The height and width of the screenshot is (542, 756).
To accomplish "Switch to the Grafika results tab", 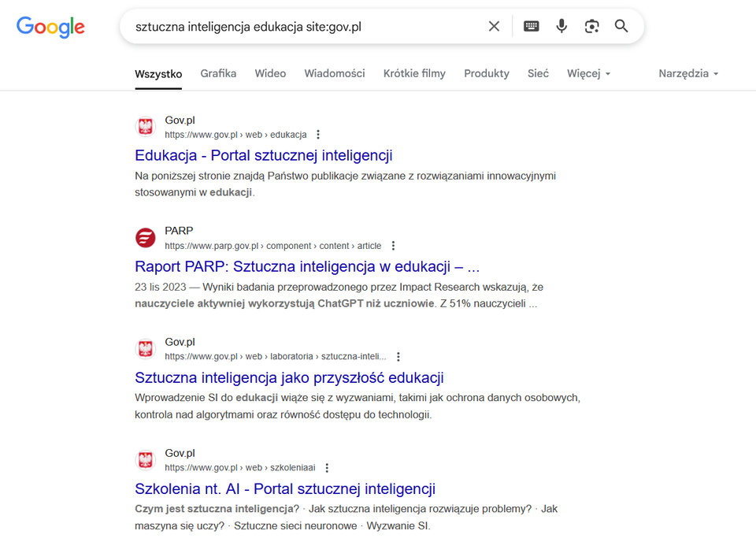I will pos(218,73).
